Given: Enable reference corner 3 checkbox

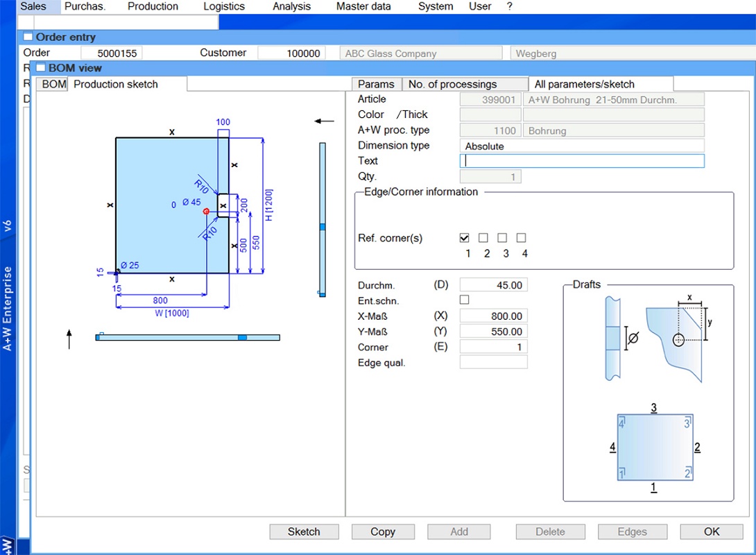Looking at the screenshot, I should pos(502,238).
